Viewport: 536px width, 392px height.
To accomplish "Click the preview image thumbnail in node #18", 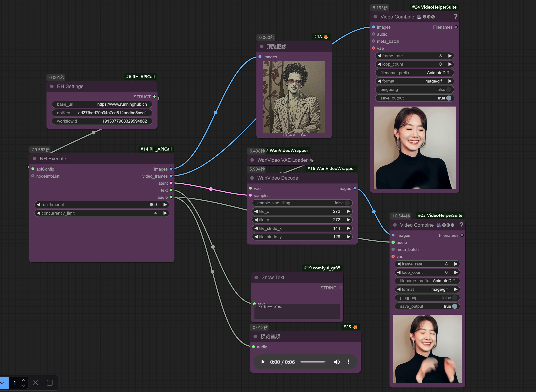I will (294, 97).
